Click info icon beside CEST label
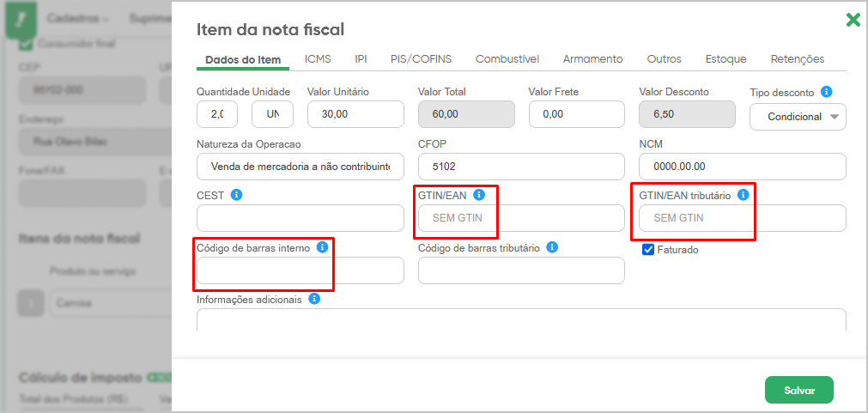This screenshot has height=413, width=868. coord(236,195)
